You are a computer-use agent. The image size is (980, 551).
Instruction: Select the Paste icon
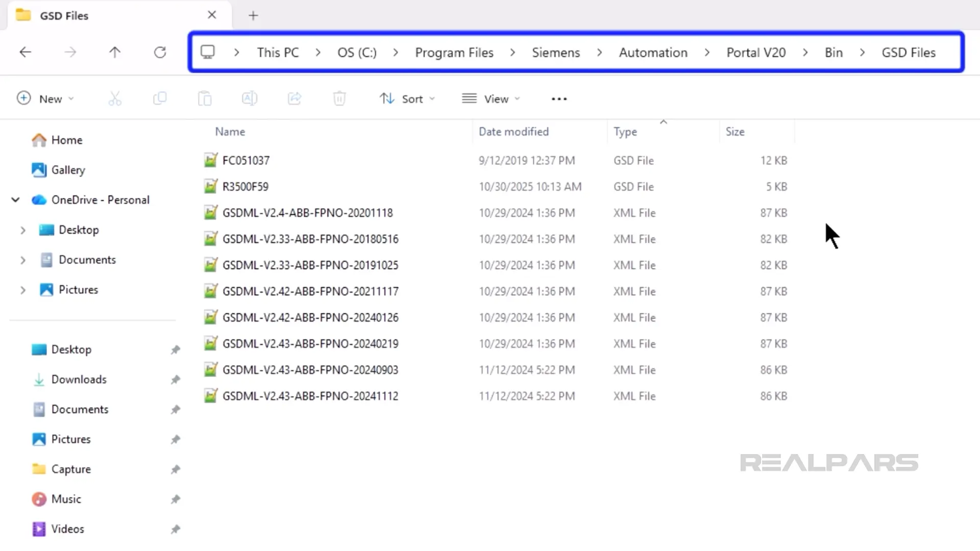click(x=204, y=98)
